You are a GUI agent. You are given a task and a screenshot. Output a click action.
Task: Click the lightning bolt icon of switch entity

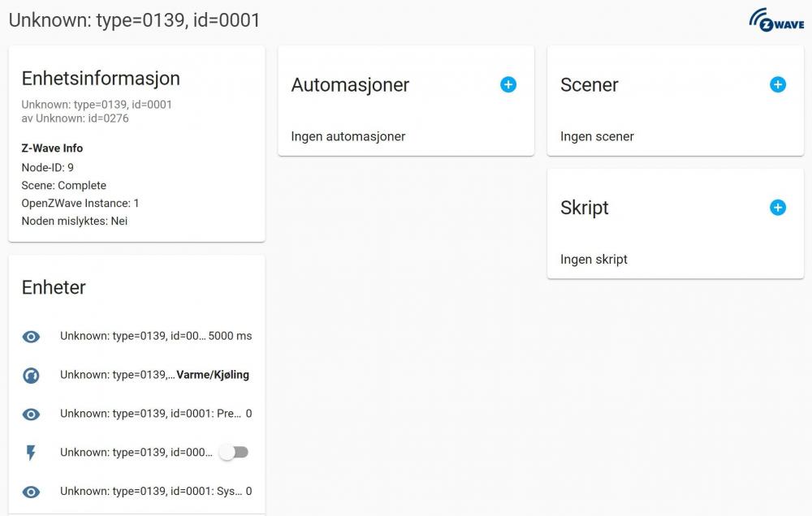[31, 453]
